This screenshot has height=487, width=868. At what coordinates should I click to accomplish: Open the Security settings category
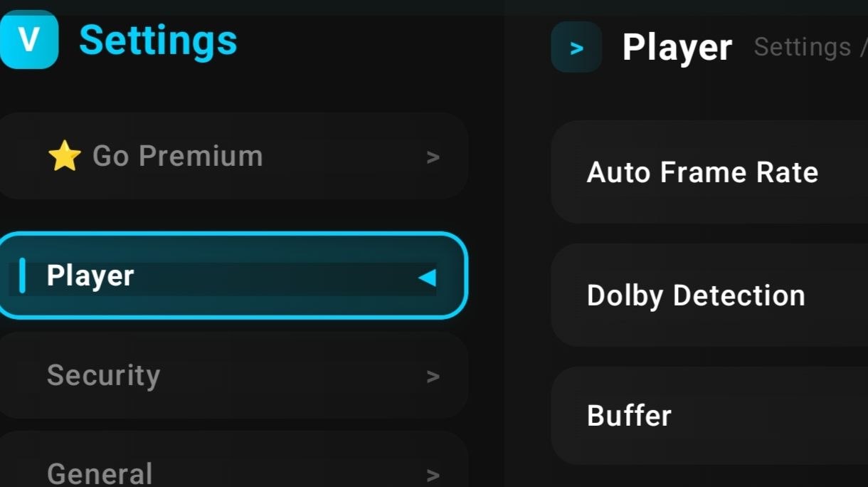(232, 375)
